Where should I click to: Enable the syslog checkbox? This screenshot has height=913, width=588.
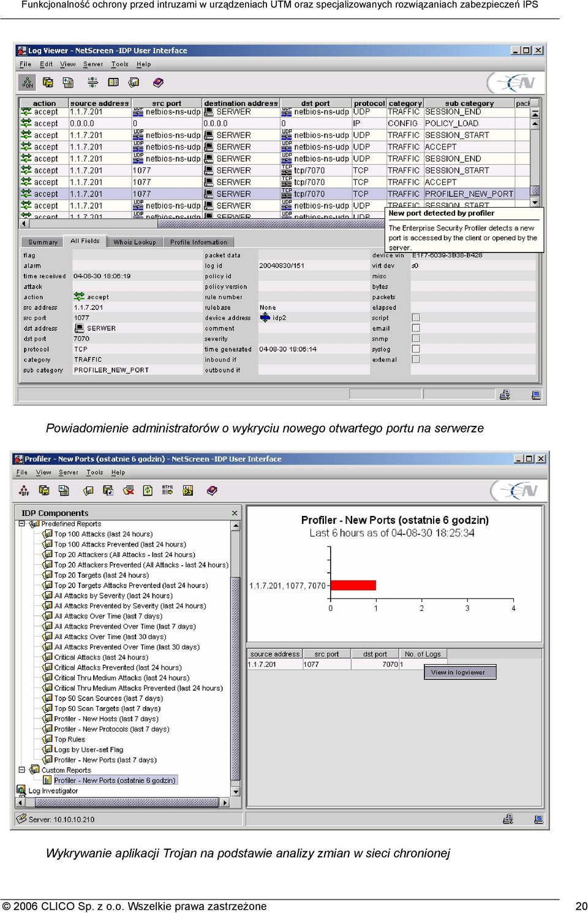tap(416, 349)
